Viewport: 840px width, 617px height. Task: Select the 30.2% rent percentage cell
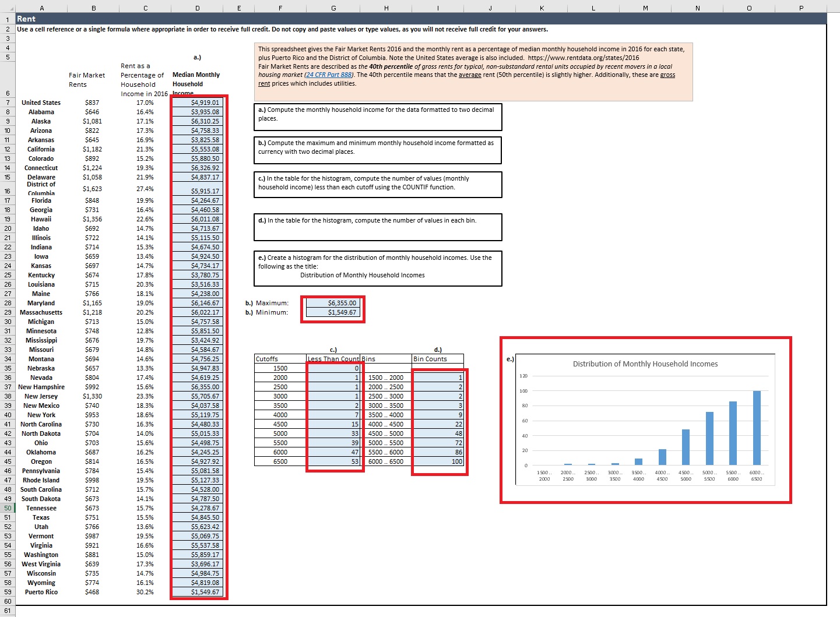coord(145,592)
